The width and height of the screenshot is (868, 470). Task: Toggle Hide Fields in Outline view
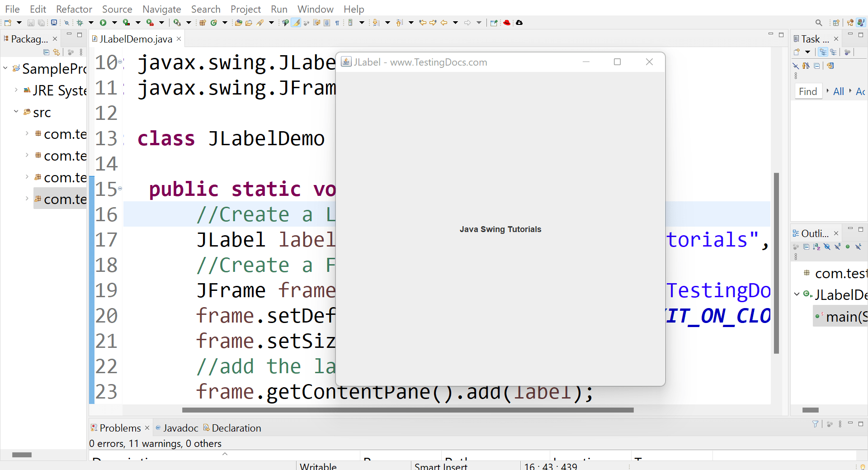(827, 247)
